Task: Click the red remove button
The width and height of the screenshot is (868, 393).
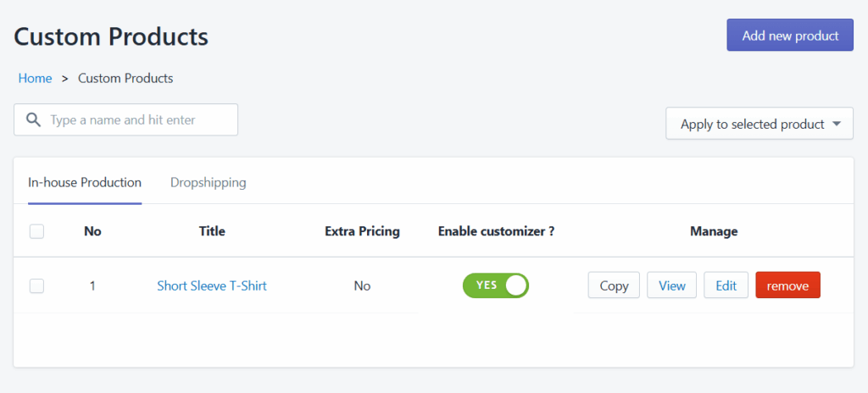Action: (787, 285)
